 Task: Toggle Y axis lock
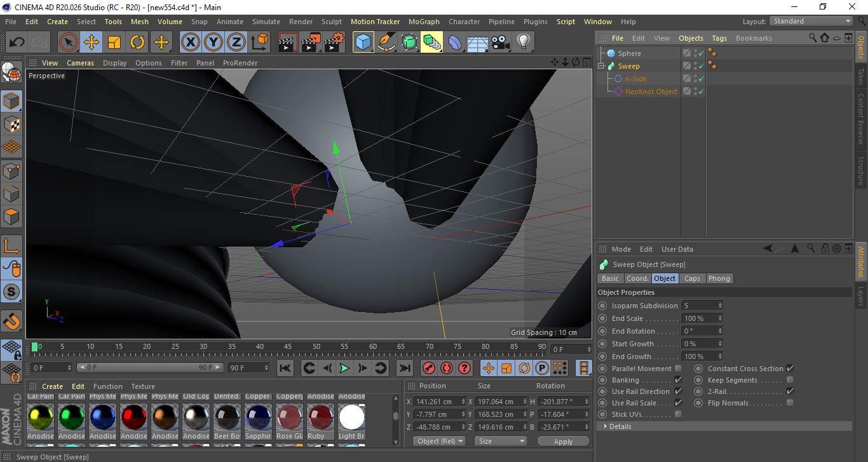click(214, 43)
